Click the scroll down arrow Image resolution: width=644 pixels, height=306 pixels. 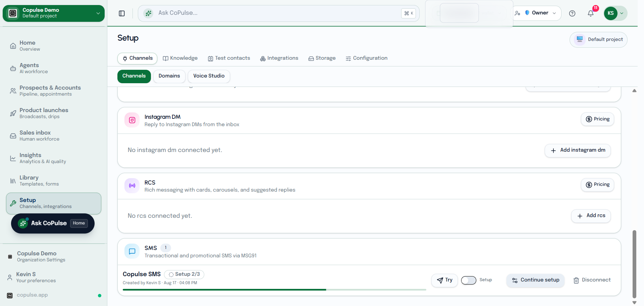[634, 302]
